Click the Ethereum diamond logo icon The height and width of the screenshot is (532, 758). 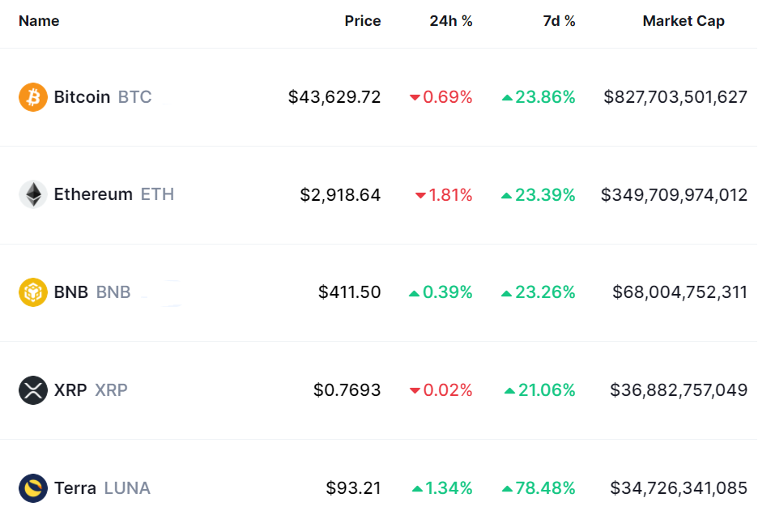[33, 194]
